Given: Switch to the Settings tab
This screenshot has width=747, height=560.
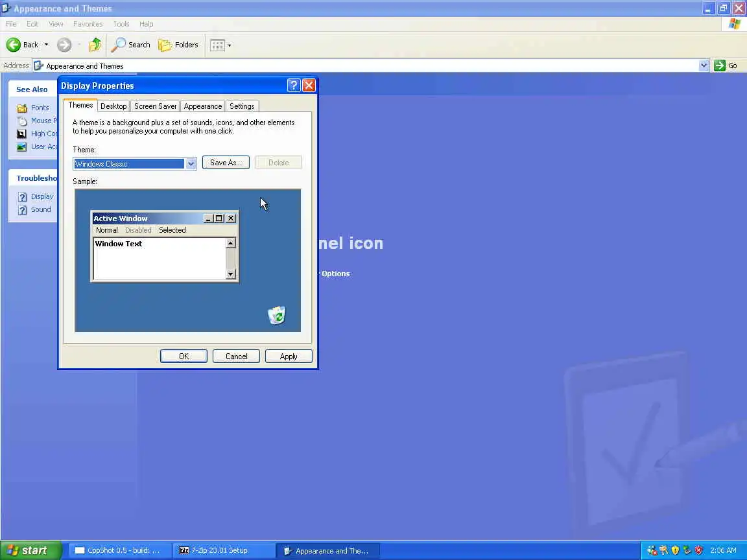Looking at the screenshot, I should coord(242,106).
